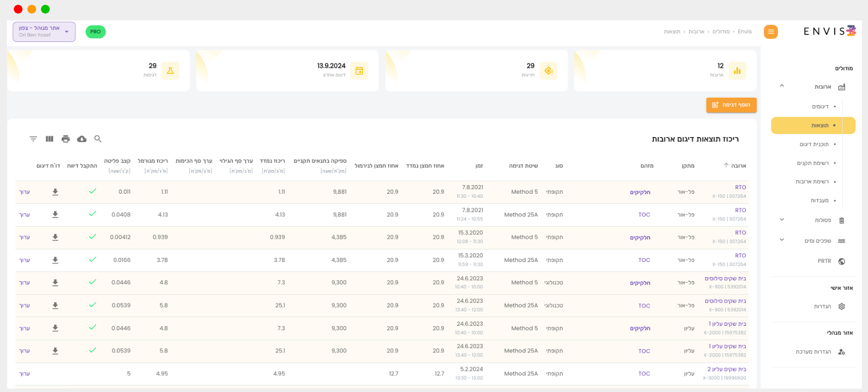The image size is (868, 392).
Task: Expand the שפכים ומים module section
Action: [x=782, y=240]
